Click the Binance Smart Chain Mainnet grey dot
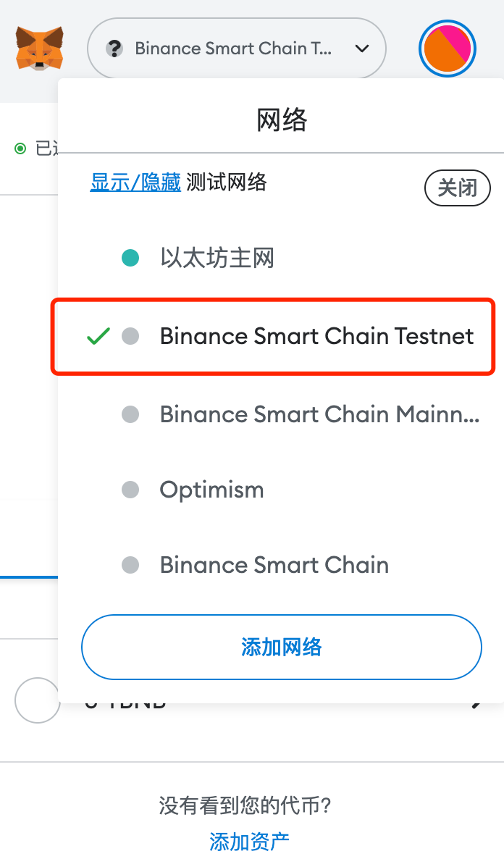 tap(130, 414)
